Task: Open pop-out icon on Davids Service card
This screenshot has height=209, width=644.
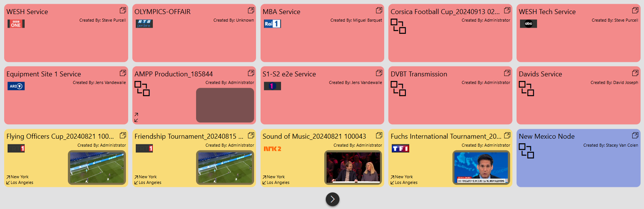Action: (635, 73)
